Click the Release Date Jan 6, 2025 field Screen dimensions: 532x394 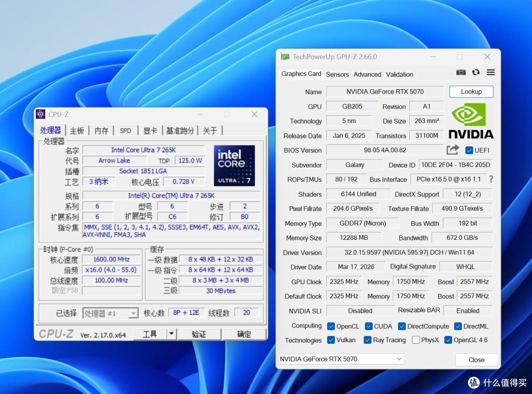point(349,136)
